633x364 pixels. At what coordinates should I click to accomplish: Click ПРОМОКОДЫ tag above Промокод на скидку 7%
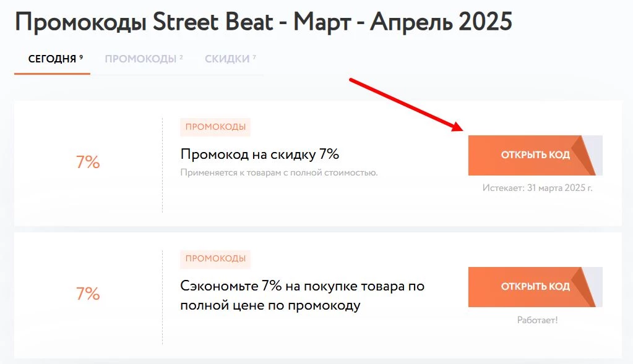(x=215, y=127)
